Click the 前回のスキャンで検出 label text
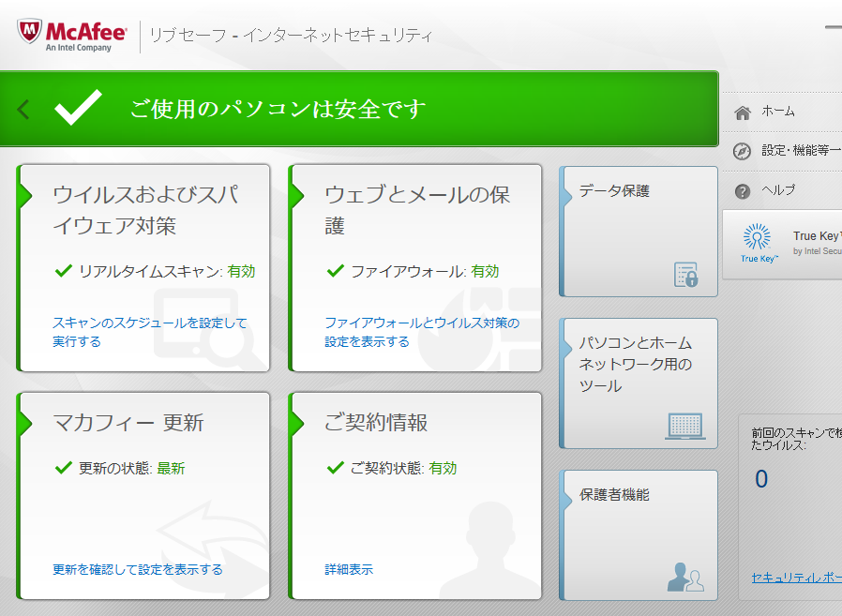The width and height of the screenshot is (842, 616). (x=796, y=438)
